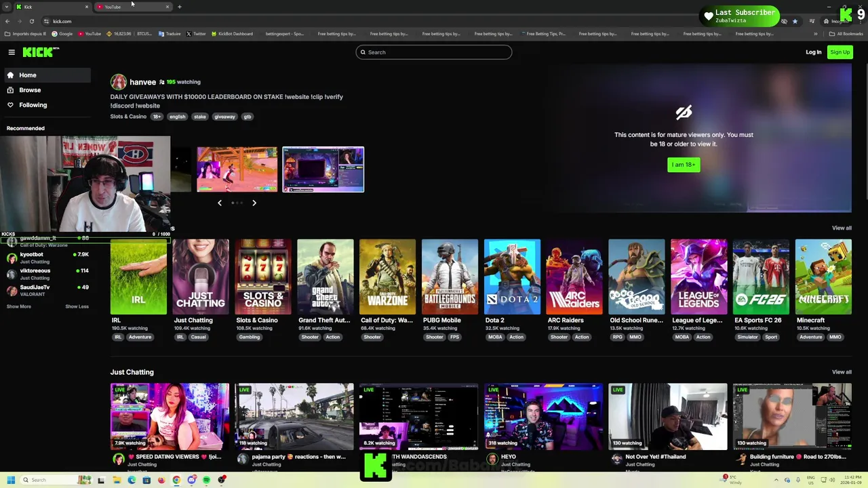View all Just Chatting streams
This screenshot has height=488, width=868.
click(842, 372)
